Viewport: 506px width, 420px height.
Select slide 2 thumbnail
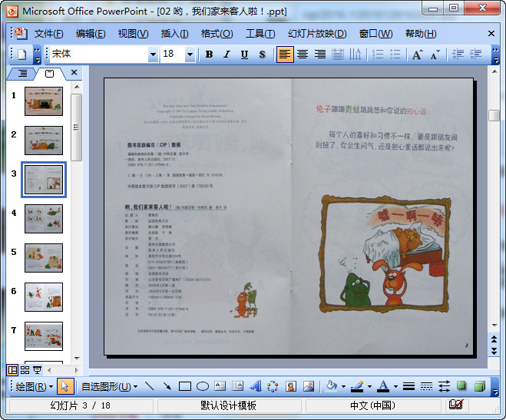point(44,141)
